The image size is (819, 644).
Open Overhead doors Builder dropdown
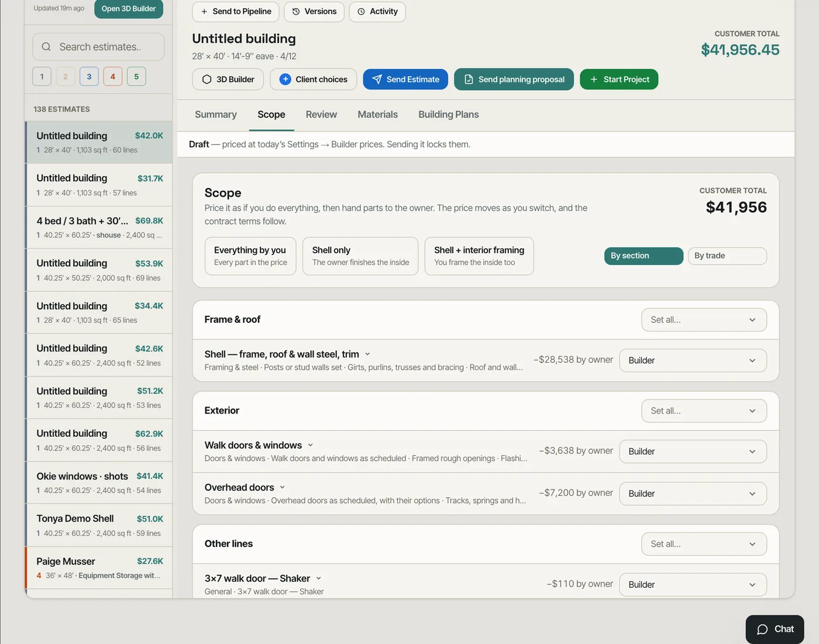tap(693, 494)
